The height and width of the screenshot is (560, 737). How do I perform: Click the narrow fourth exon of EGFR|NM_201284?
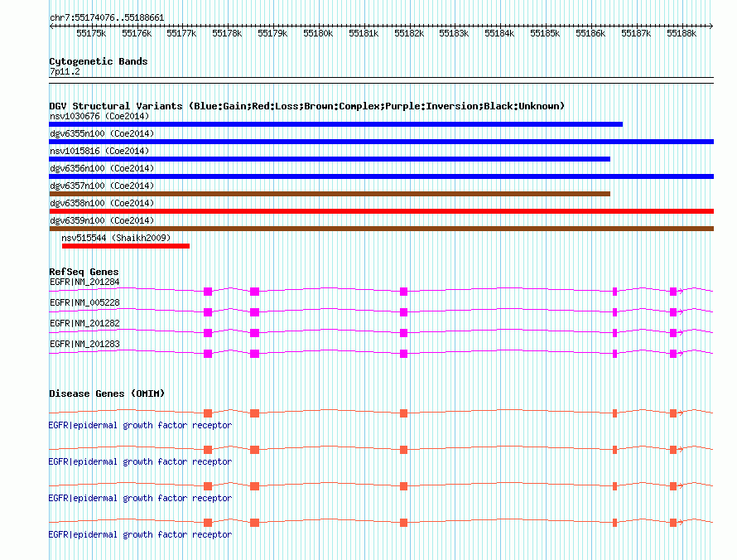(614, 292)
